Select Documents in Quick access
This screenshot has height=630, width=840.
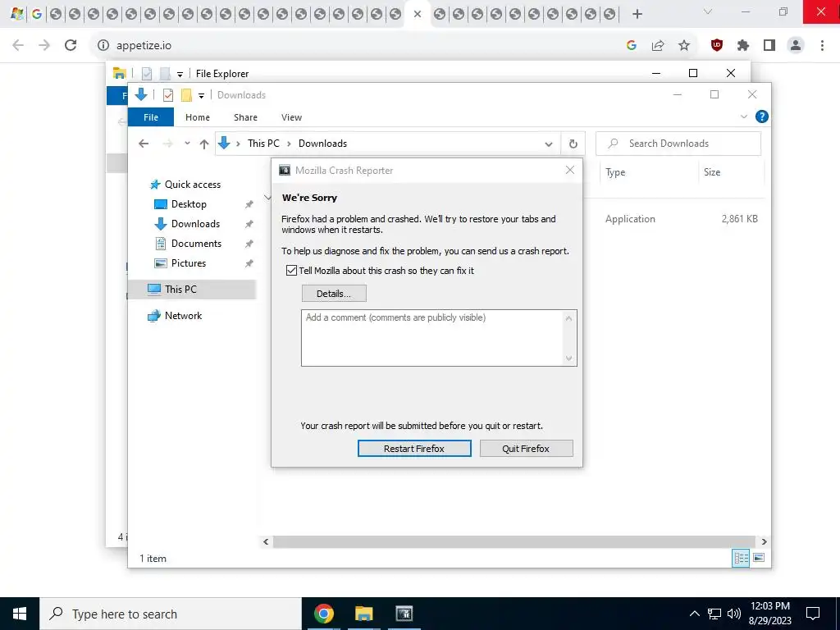pyautogui.click(x=196, y=243)
